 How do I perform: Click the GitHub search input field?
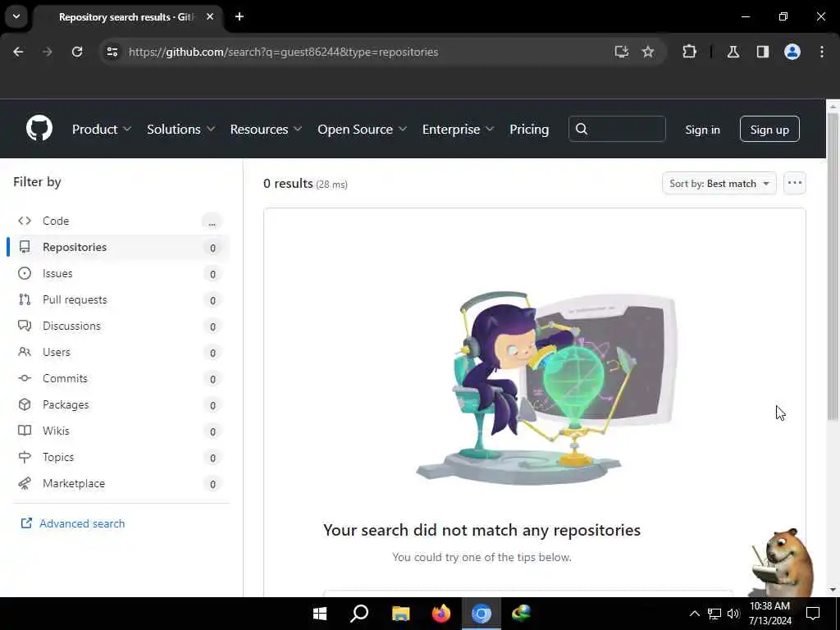[617, 129]
